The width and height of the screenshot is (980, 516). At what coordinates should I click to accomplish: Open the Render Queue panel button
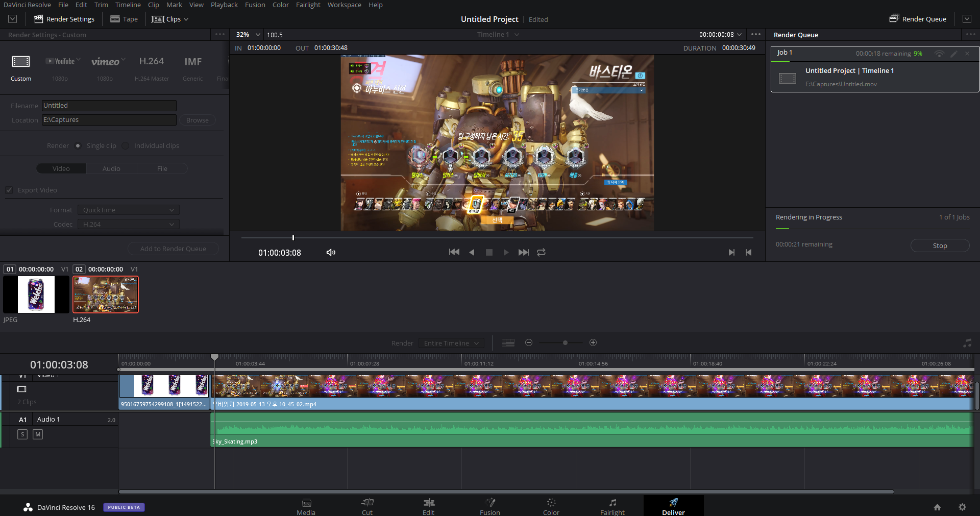tap(918, 19)
